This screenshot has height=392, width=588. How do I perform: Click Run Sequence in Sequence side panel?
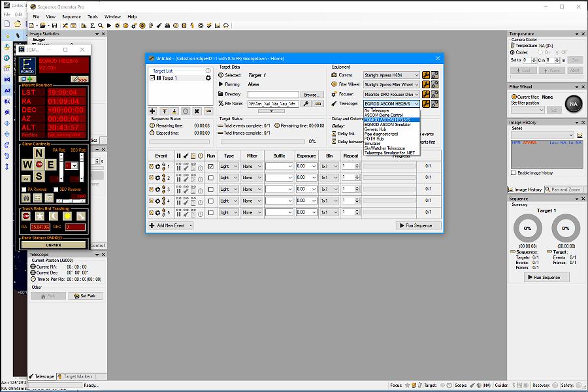pyautogui.click(x=546, y=277)
